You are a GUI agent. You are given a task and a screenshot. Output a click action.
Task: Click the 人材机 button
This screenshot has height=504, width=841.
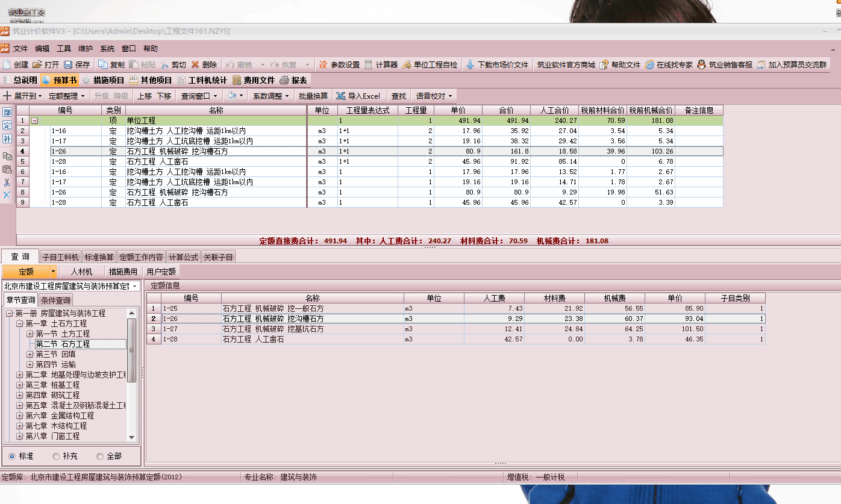coord(81,272)
